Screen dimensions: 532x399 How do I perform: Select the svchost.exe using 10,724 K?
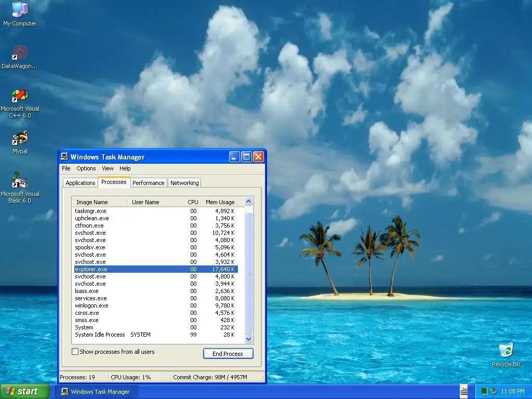[156, 233]
